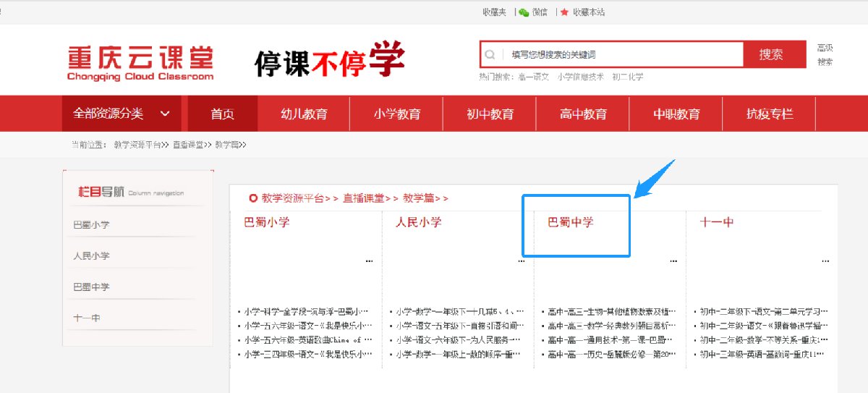Open the '...' more icon under 巴蜀中学
The image size is (868, 393).
pyautogui.click(x=673, y=261)
